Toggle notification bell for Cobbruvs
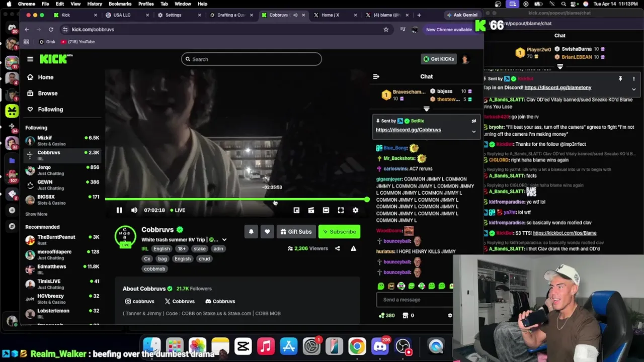 [x=251, y=232]
